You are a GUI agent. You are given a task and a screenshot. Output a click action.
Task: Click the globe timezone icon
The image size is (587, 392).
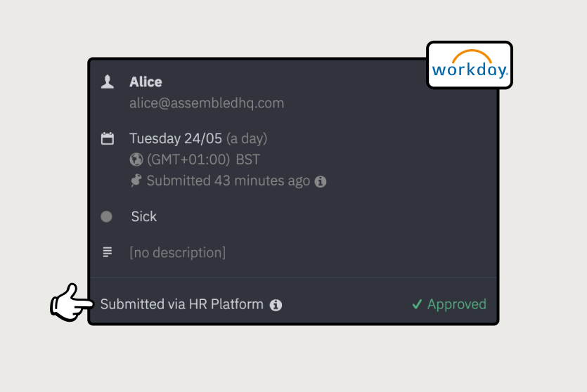(136, 159)
